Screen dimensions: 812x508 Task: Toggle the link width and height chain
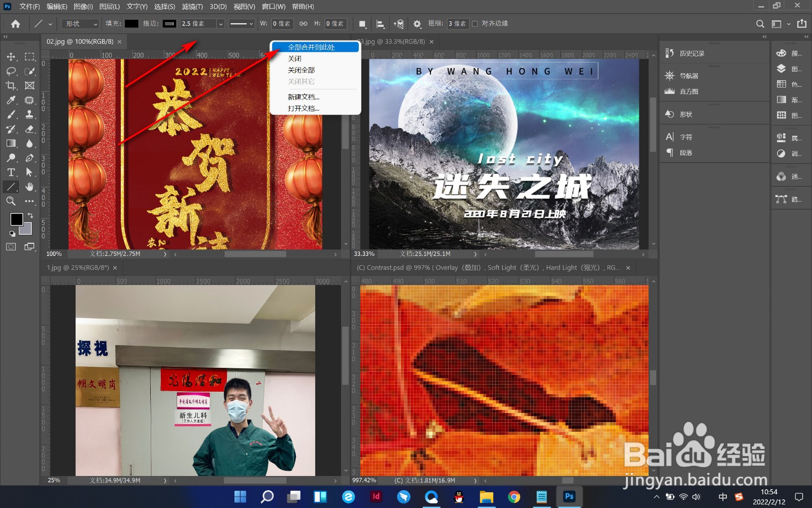tap(303, 24)
